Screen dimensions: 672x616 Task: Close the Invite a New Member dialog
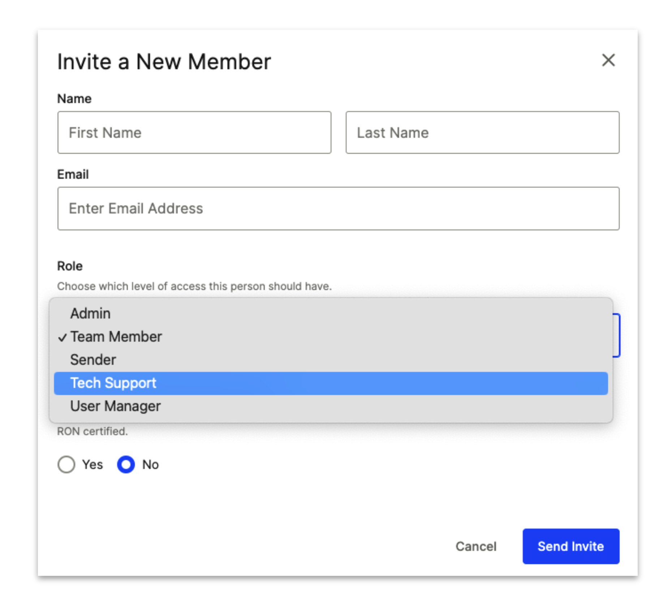[x=608, y=60]
